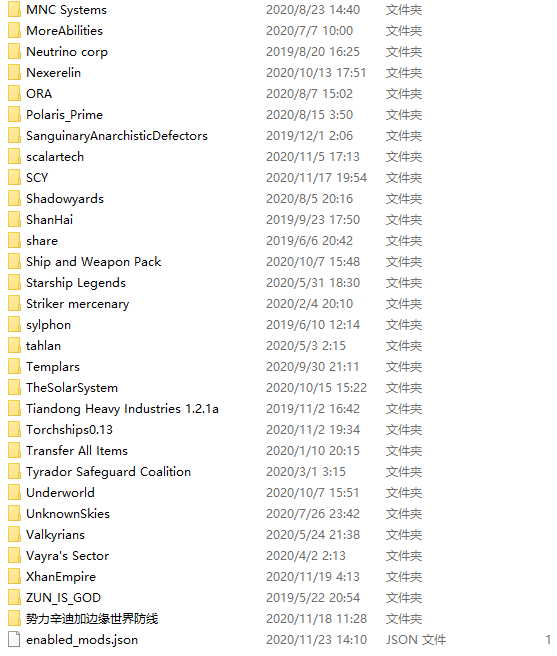Select the Vayra's Sector folder name
The image size is (557, 656).
coord(67,556)
